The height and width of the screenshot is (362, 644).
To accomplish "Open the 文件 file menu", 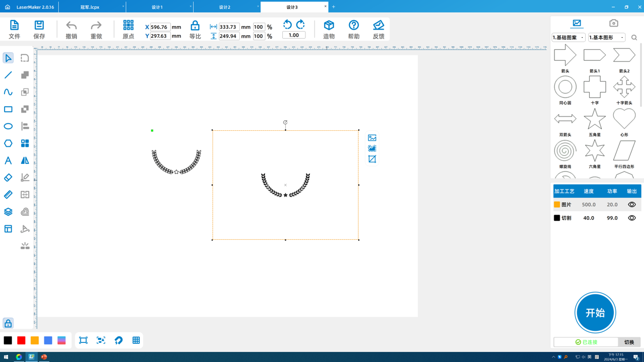I will click(x=14, y=29).
